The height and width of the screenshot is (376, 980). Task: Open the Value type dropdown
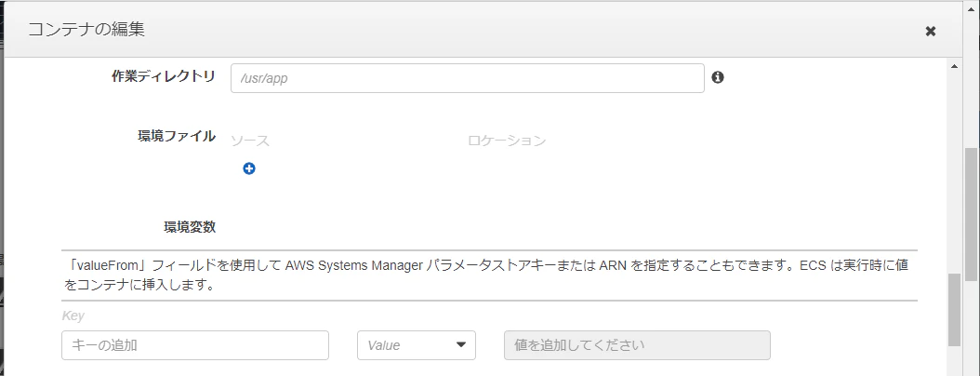point(417,345)
